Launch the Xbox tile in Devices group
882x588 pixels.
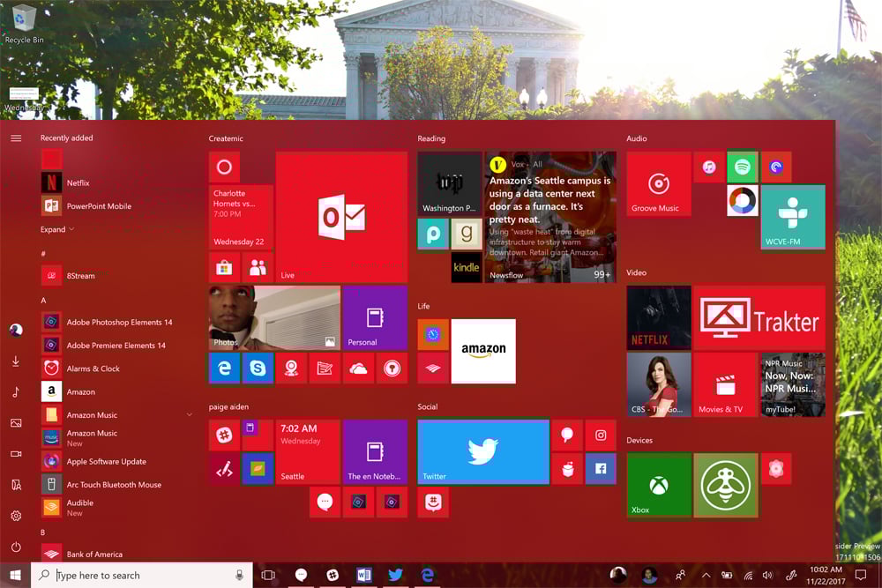pyautogui.click(x=658, y=485)
